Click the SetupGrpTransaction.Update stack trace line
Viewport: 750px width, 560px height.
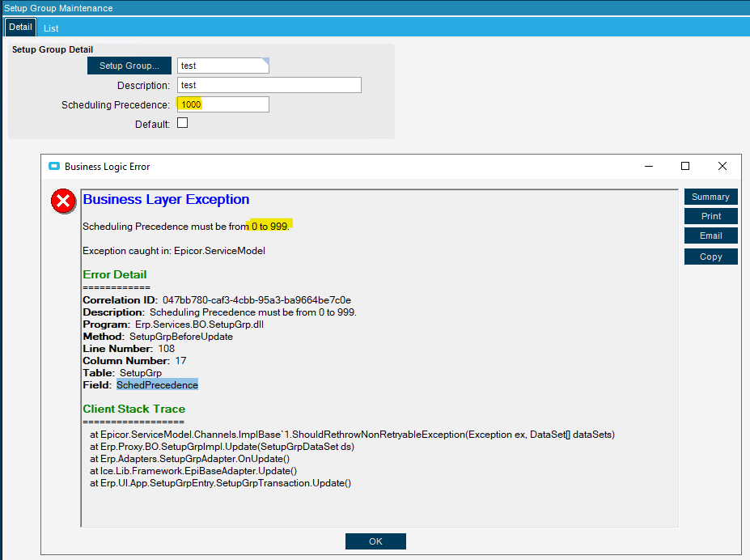click(221, 483)
